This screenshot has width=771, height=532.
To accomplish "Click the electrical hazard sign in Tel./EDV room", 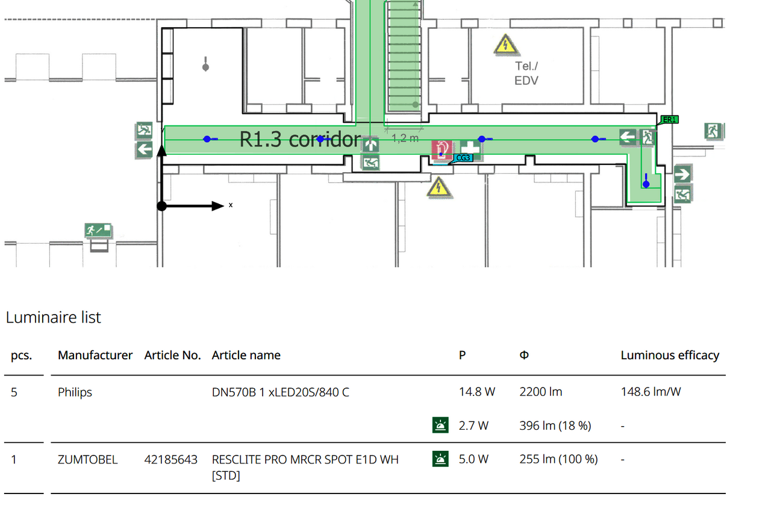I will tap(505, 45).
